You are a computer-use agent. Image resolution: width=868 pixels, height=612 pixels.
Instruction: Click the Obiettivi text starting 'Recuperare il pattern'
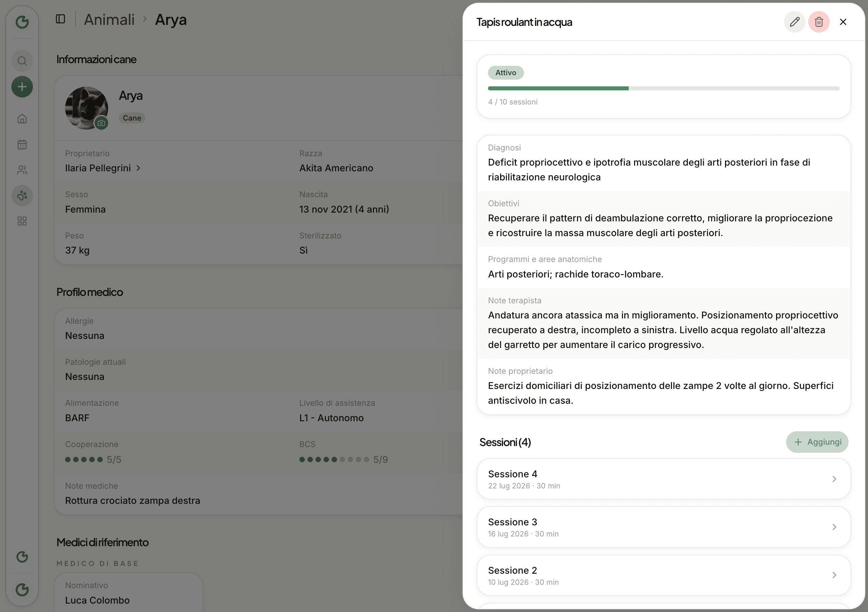(x=661, y=225)
